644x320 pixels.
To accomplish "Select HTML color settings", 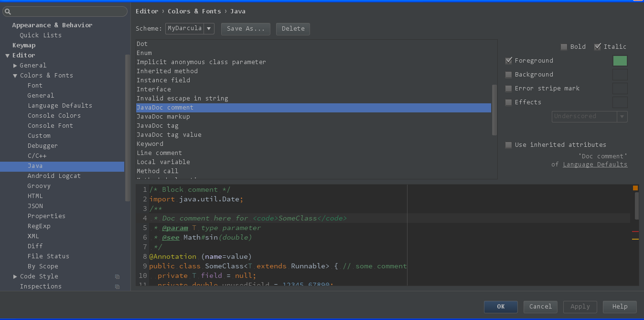I will point(35,196).
